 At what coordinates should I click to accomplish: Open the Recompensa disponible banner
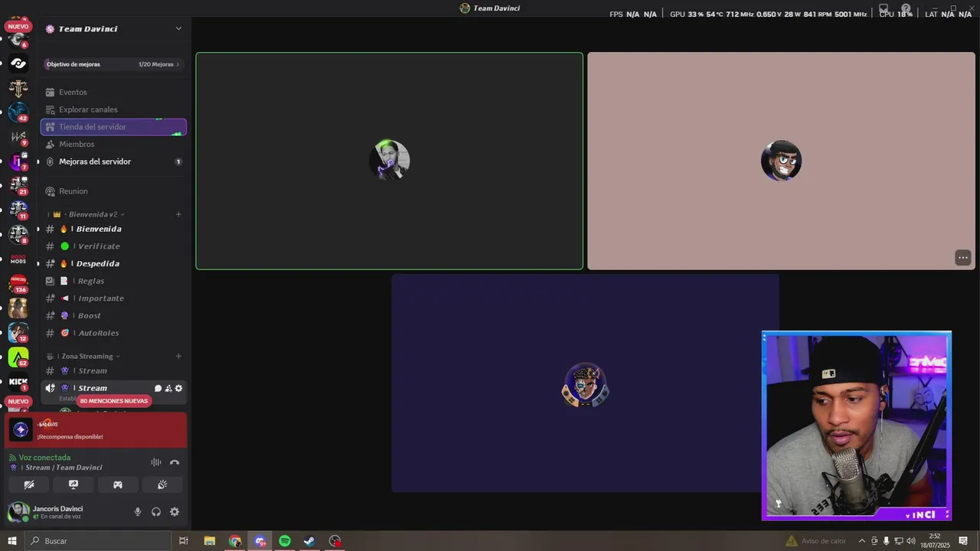96,430
